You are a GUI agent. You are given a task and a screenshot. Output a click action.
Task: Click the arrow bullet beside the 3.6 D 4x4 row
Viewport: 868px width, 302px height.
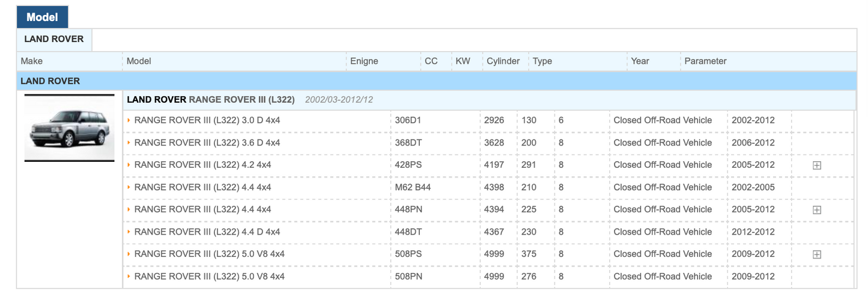pyautogui.click(x=129, y=143)
